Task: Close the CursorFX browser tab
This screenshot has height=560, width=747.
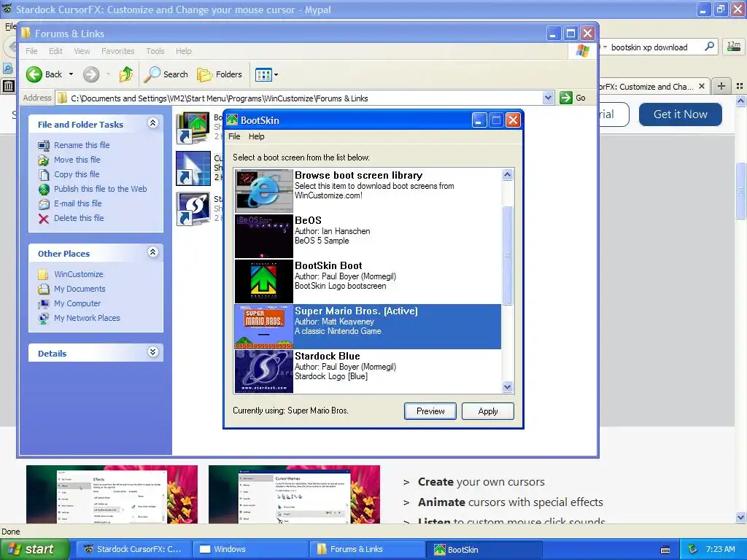Action: (x=701, y=86)
